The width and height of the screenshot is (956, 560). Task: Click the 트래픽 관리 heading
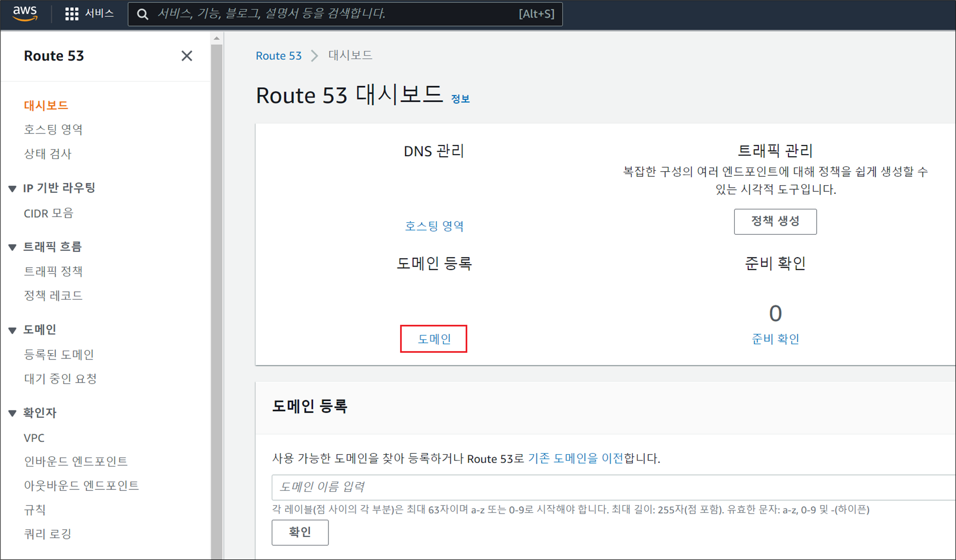point(775,151)
